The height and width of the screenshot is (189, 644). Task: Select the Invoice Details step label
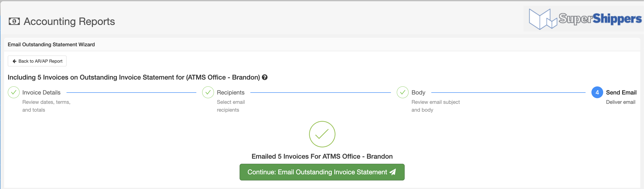tap(41, 92)
